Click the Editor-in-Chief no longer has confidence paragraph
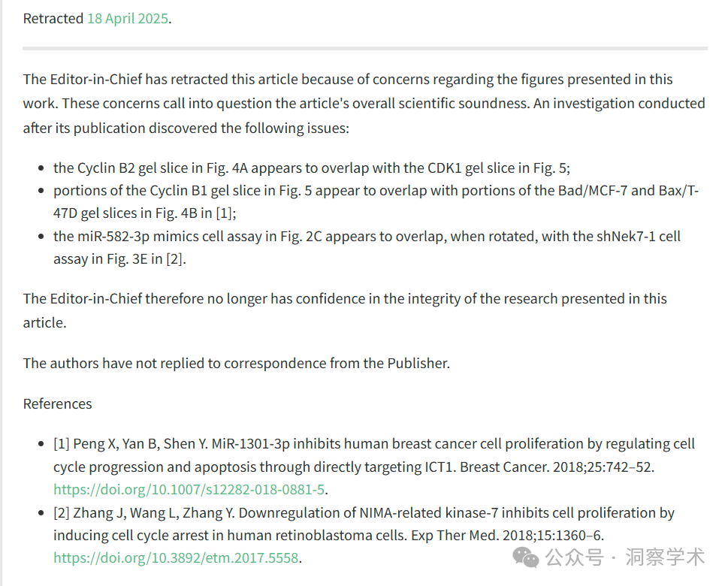The height and width of the screenshot is (586, 728). click(x=345, y=310)
